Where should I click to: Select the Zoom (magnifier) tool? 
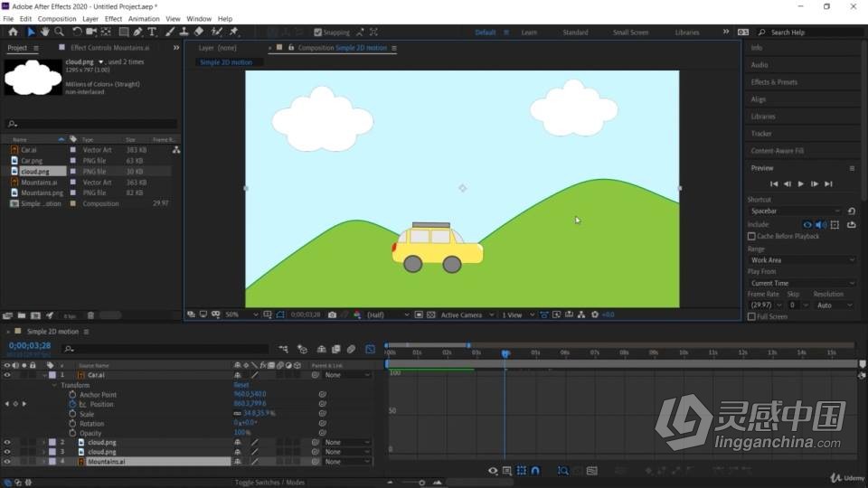59,33
